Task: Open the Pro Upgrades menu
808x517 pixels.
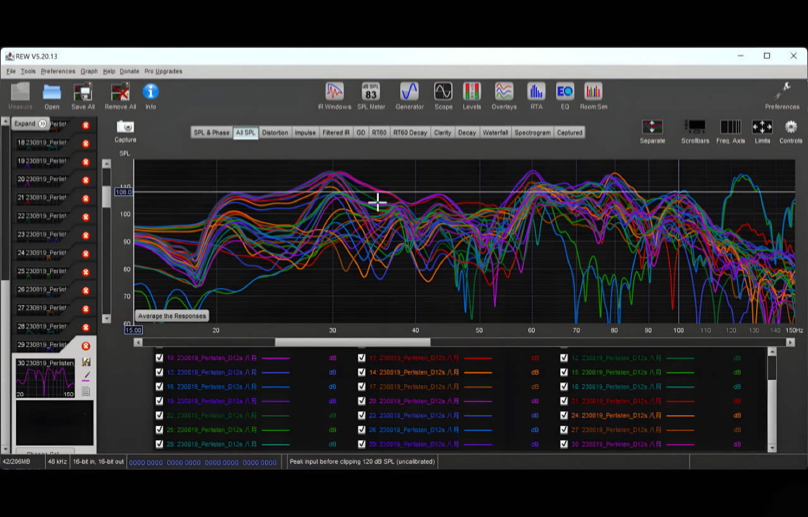Action: tap(163, 71)
